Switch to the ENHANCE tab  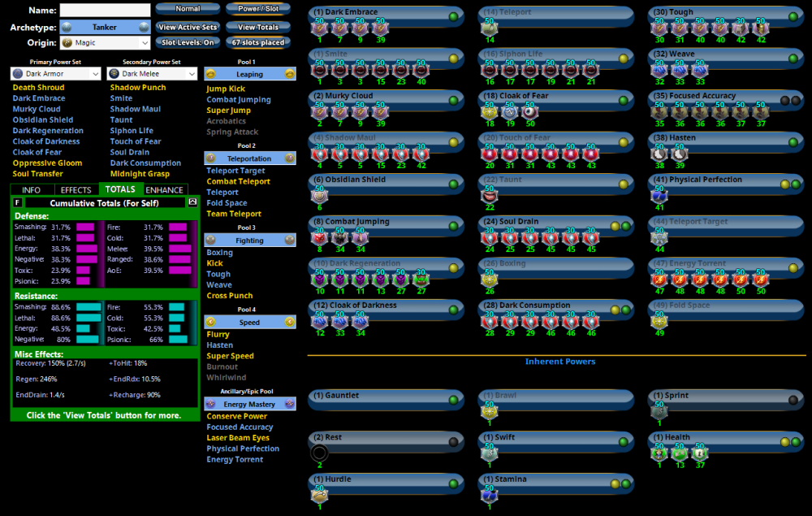pyautogui.click(x=164, y=189)
